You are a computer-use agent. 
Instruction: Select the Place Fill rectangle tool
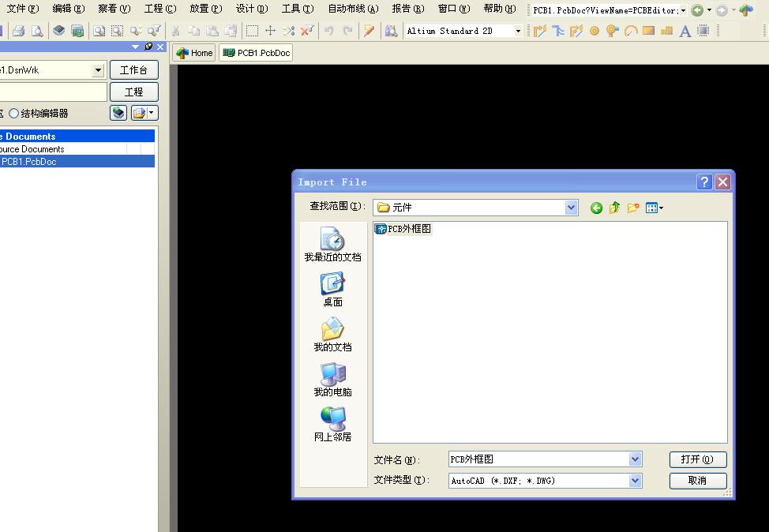[648, 31]
